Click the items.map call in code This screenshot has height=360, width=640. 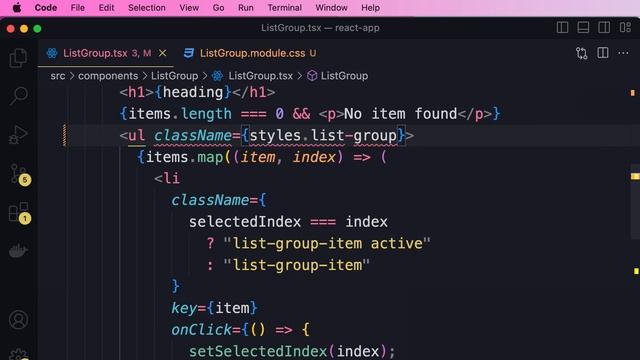(x=184, y=157)
